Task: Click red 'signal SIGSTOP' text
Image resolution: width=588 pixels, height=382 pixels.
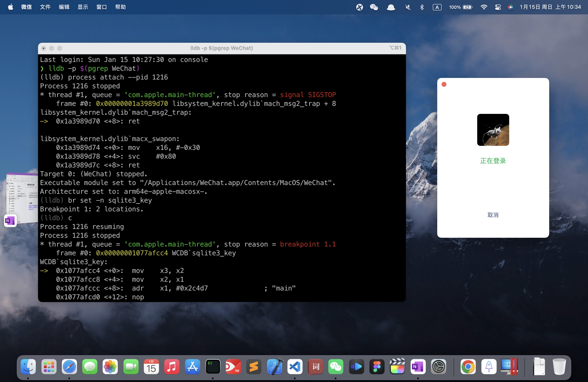Action: [308, 95]
